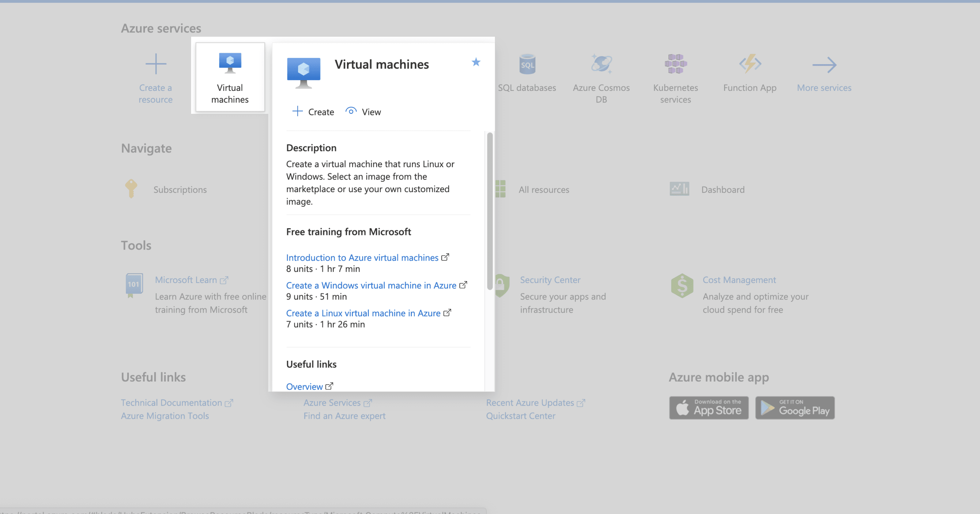Open Subscriptions via the key icon
980x514 pixels.
pyautogui.click(x=131, y=188)
